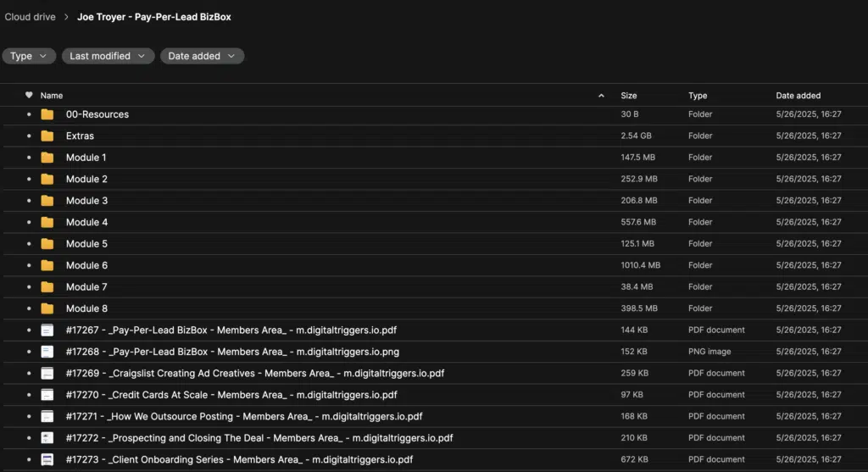Viewport: 868px width, 472px height.
Task: Click the Module 5 folder icon
Action: click(x=47, y=244)
